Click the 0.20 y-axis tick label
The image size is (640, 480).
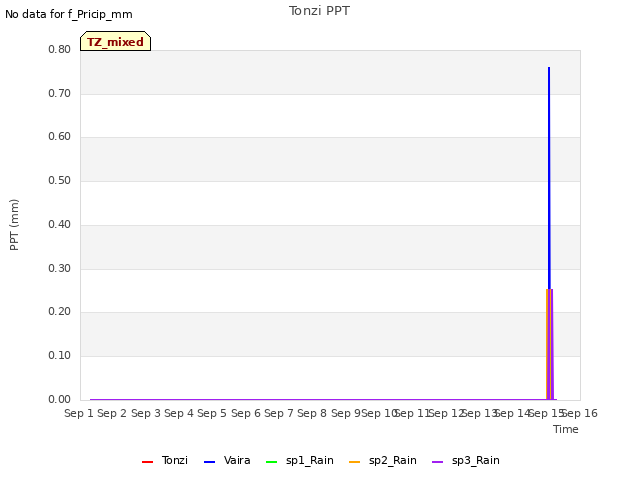point(60,311)
